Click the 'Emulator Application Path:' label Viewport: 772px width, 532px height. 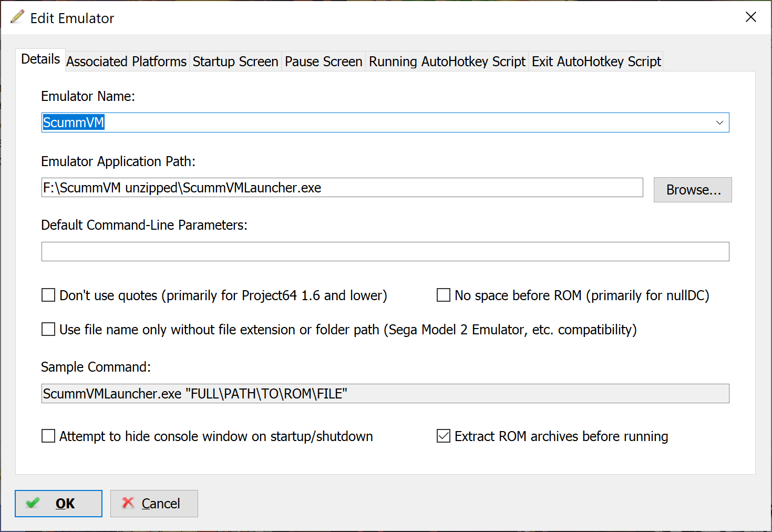pos(118,161)
